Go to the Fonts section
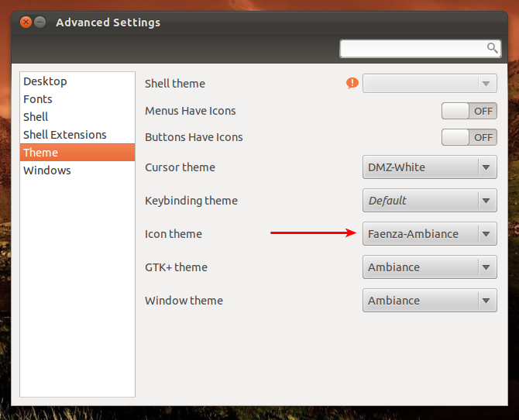This screenshot has height=420, width=519. (38, 99)
